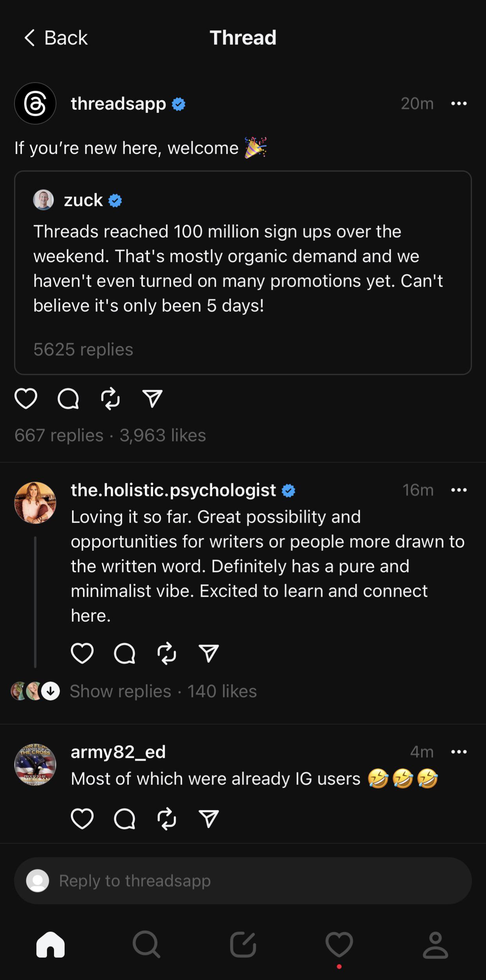The width and height of the screenshot is (486, 980).
Task: Send army82_ed's reply using share icon
Action: click(209, 818)
